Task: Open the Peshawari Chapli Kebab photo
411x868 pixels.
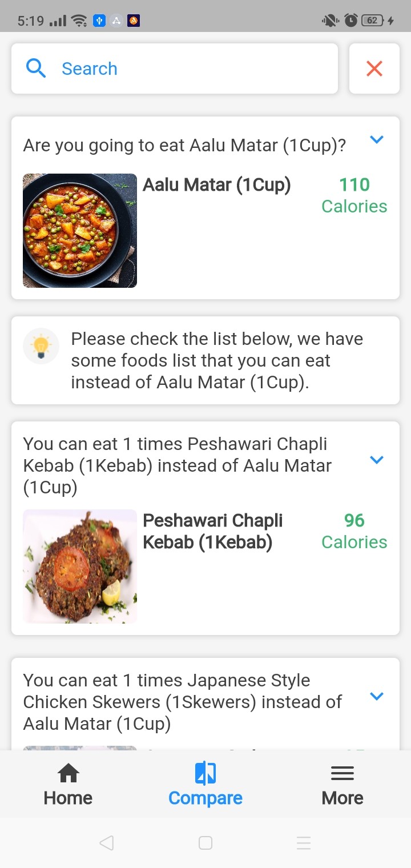Action: coord(80,566)
